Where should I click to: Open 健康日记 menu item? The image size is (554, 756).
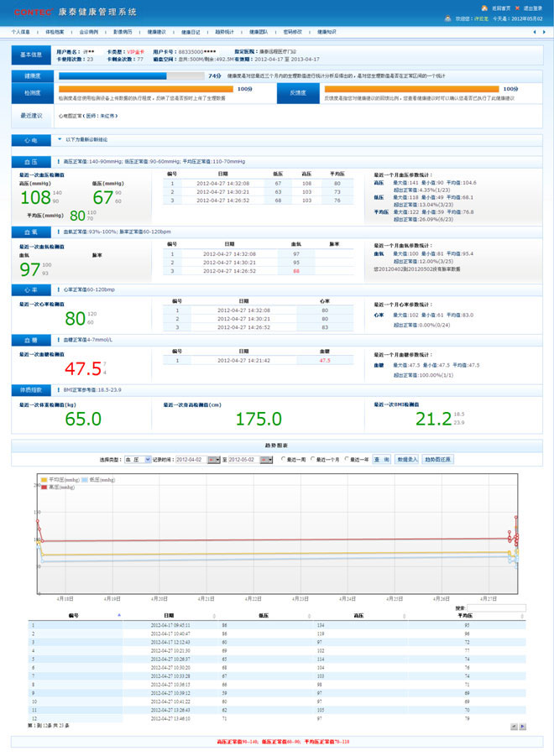coord(191,32)
